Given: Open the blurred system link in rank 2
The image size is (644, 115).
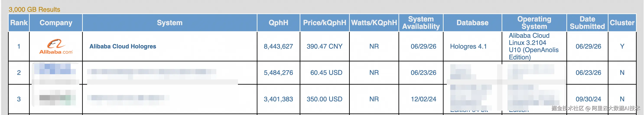Looking at the screenshot, I should (151, 72).
